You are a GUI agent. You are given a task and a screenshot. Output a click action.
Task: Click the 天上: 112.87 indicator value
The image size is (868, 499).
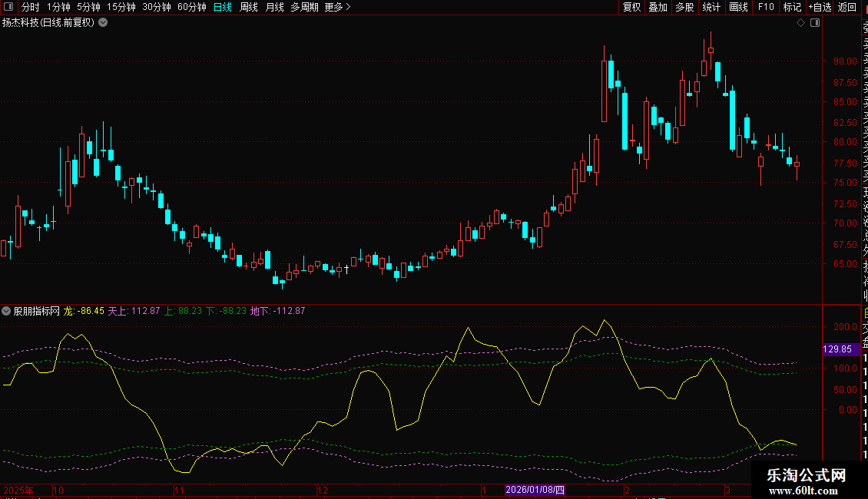pyautogui.click(x=134, y=311)
